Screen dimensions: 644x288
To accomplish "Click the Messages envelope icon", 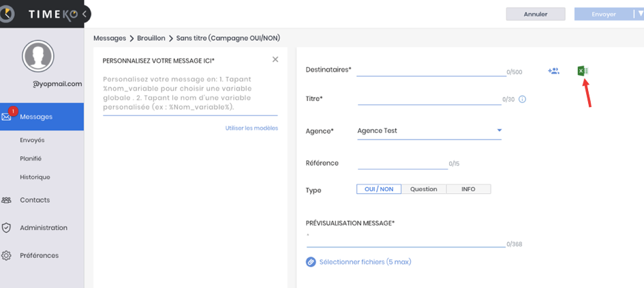I will coord(6,117).
